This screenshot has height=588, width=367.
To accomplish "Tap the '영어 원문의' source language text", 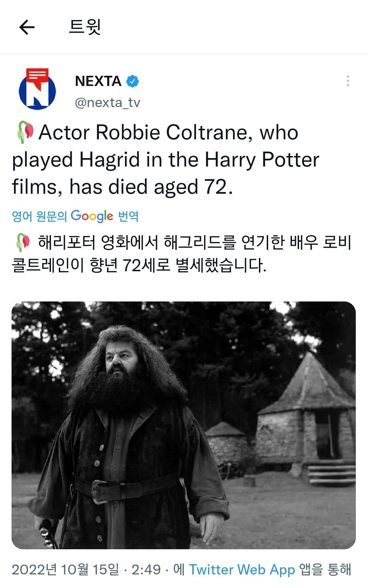I will (39, 216).
